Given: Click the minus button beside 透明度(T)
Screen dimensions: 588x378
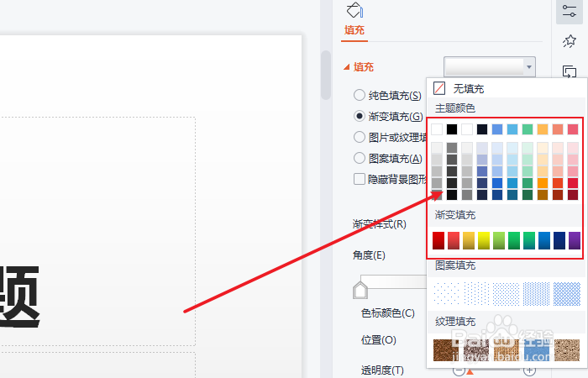Looking at the screenshot, I should click(x=459, y=370).
